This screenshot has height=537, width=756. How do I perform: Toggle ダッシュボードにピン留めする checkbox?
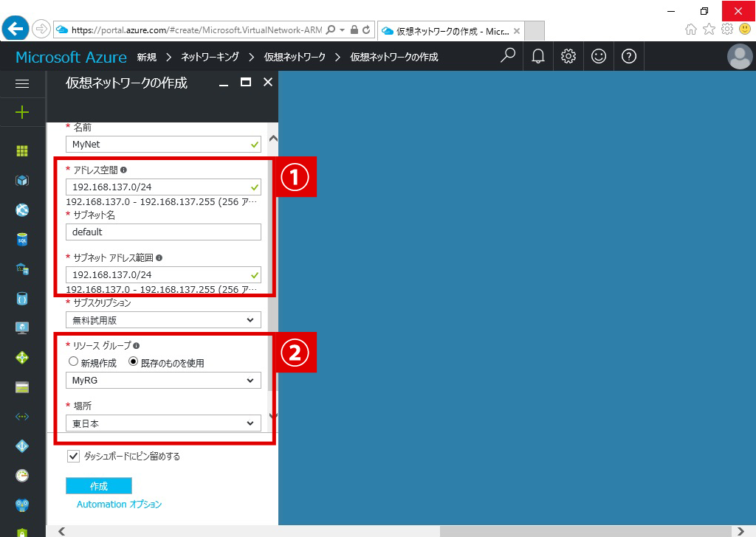point(73,456)
